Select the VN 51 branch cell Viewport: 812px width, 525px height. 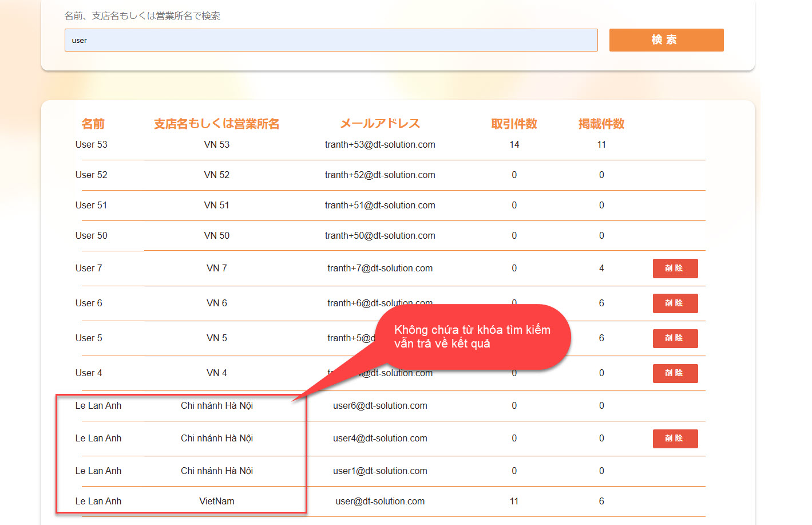click(216, 206)
